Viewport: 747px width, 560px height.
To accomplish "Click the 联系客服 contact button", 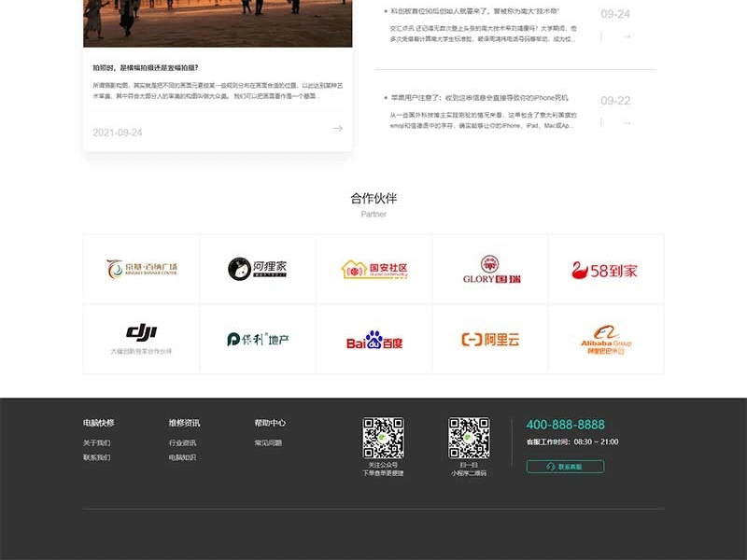I will point(565,467).
